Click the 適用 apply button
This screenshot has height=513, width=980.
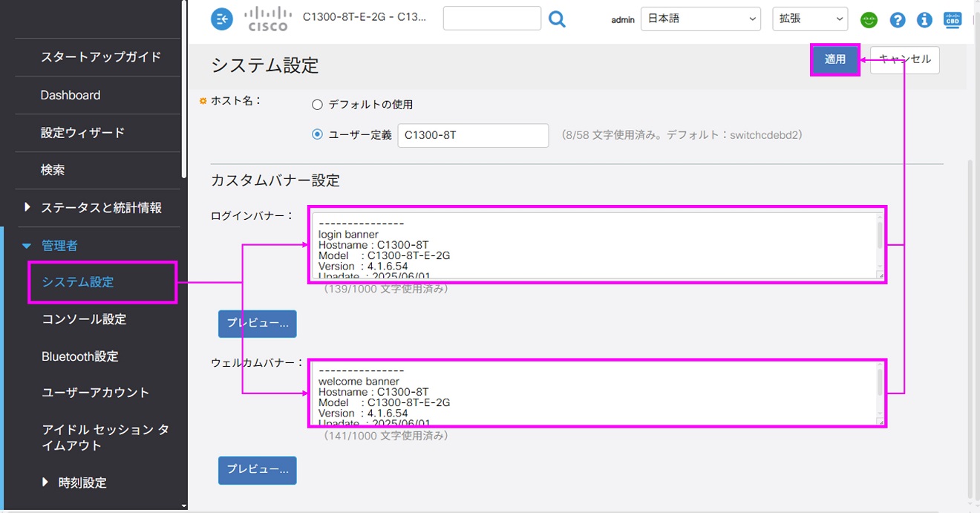click(x=835, y=59)
